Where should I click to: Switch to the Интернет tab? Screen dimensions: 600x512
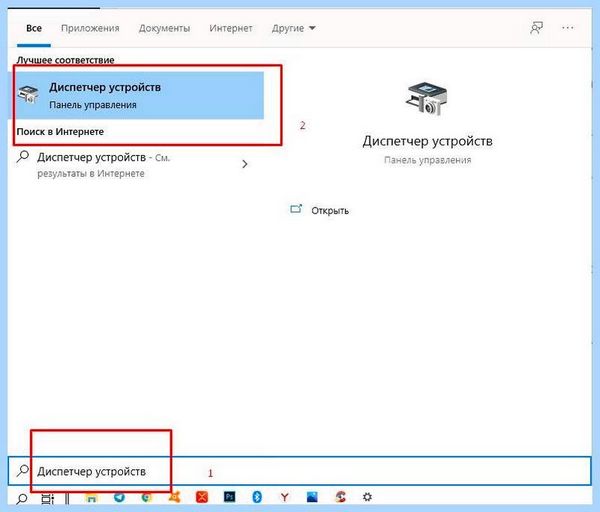(231, 28)
